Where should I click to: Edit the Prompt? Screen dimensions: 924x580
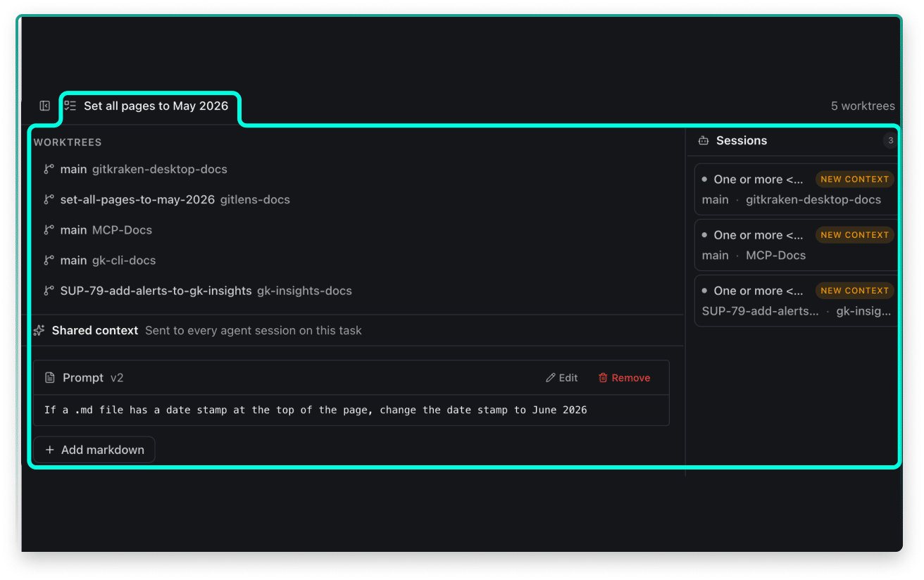(562, 378)
